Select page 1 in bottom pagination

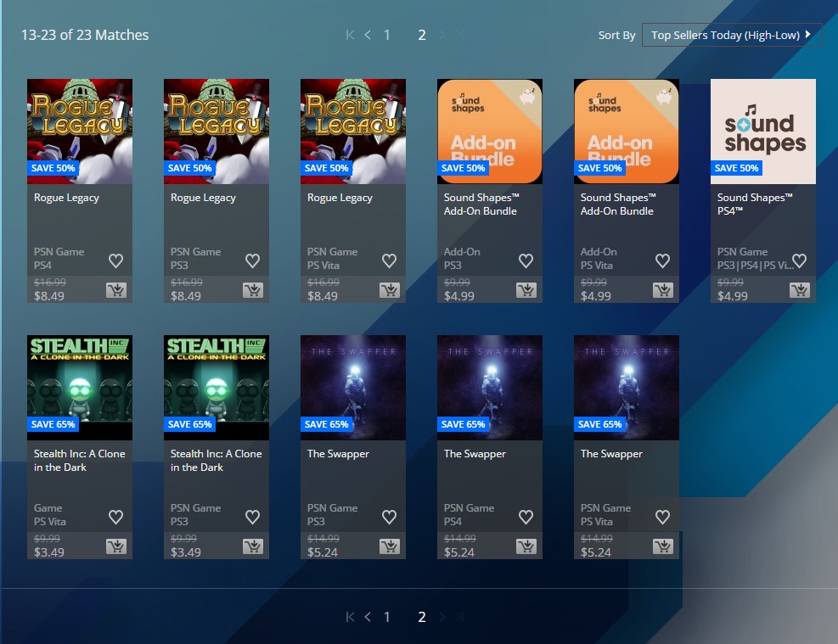387,617
